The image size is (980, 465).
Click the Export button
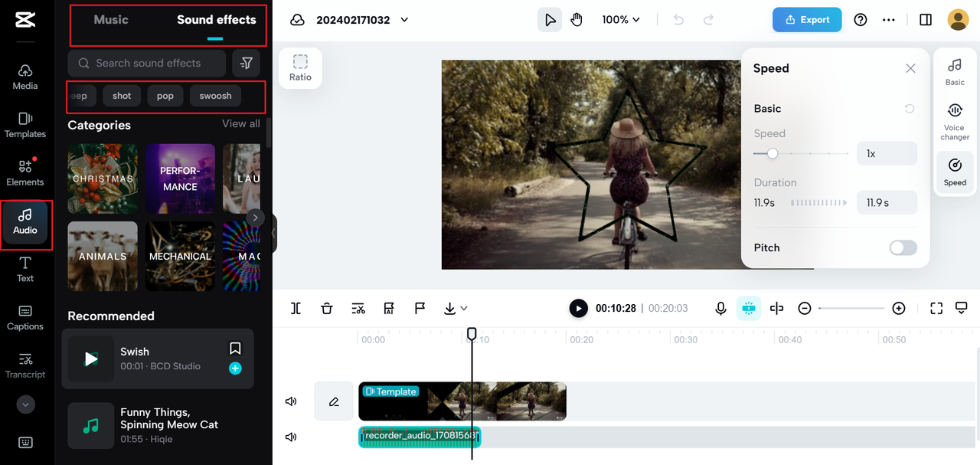(x=807, y=20)
